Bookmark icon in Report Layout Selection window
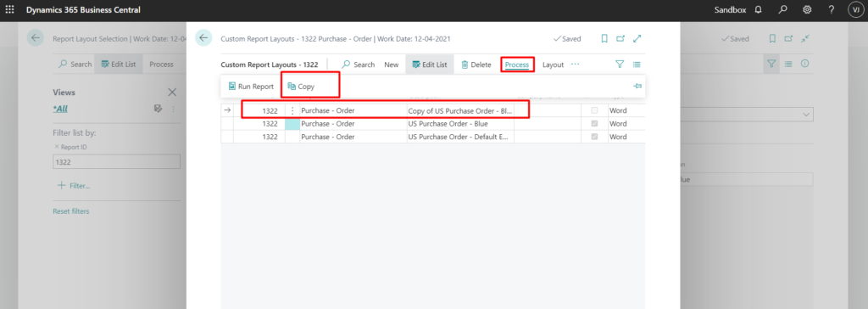This screenshot has width=868, height=309. pos(773,39)
